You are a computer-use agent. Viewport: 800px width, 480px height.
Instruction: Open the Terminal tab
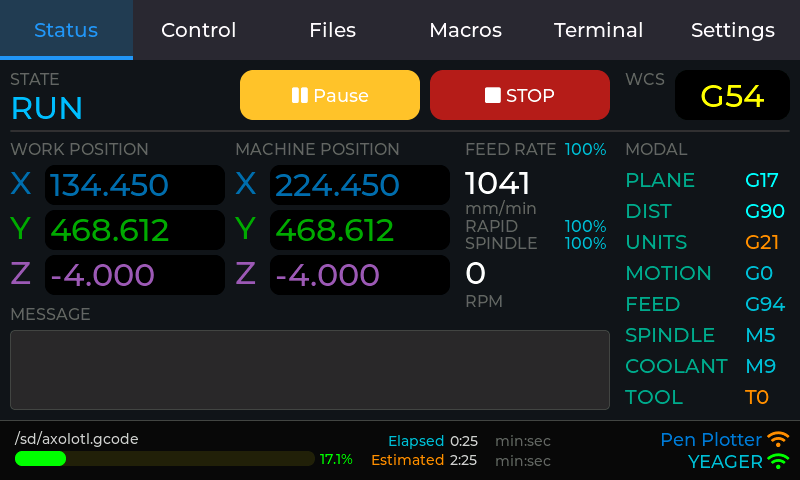tap(598, 30)
